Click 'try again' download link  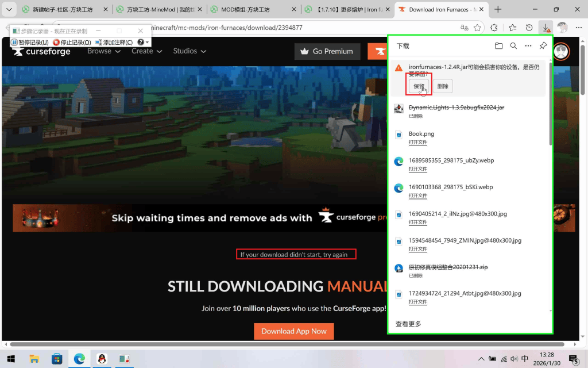(335, 254)
